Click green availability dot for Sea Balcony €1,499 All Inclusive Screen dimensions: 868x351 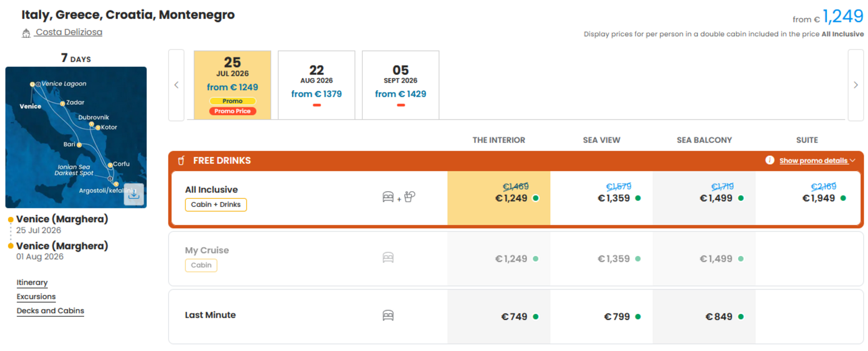(x=741, y=198)
